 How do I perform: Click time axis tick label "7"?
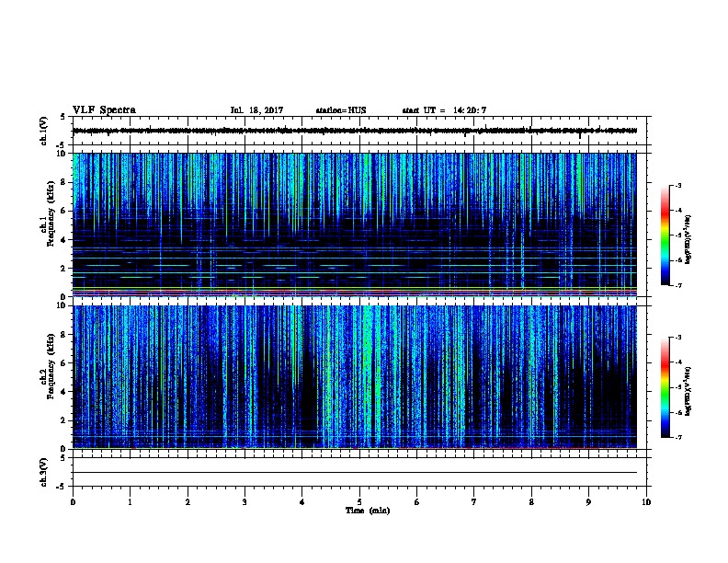click(474, 502)
